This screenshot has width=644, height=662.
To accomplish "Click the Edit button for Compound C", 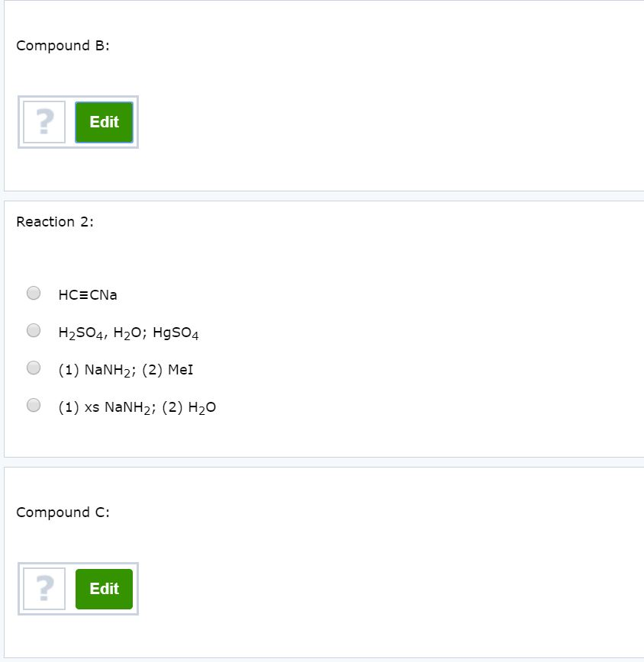I will 104,589.
